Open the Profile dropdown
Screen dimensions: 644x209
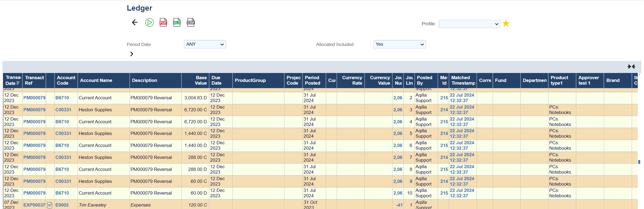click(470, 24)
